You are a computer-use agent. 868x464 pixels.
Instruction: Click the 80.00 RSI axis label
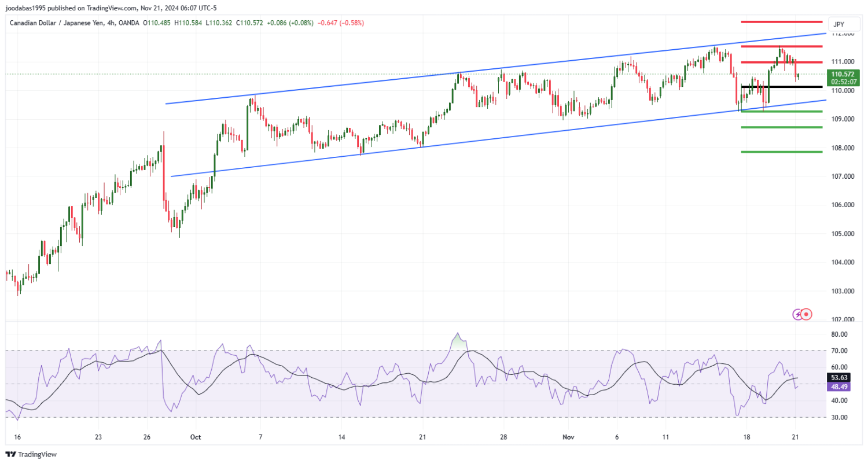840,334
